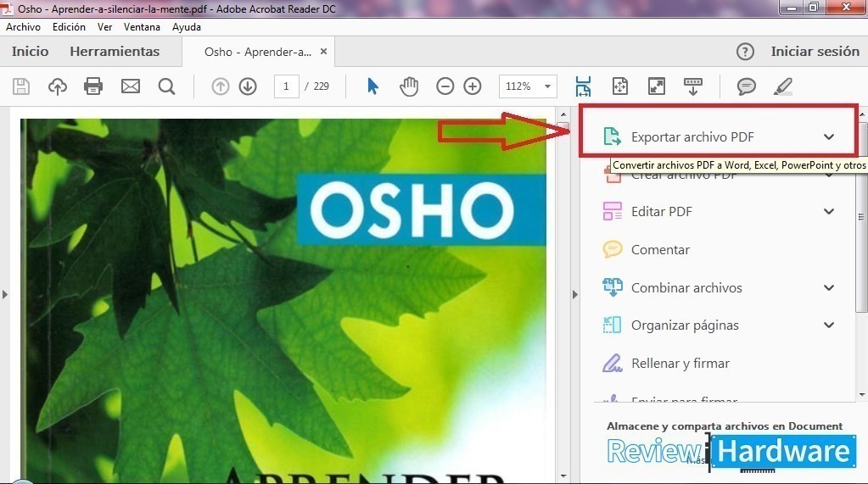Click the Organizar páginas icon
The width and height of the screenshot is (868, 484).
pyautogui.click(x=612, y=325)
